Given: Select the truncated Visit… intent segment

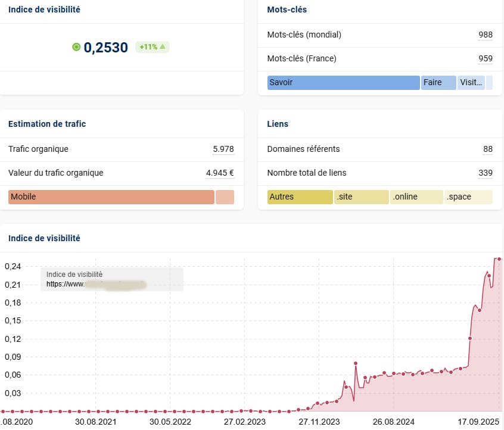Looking at the screenshot, I should [471, 83].
